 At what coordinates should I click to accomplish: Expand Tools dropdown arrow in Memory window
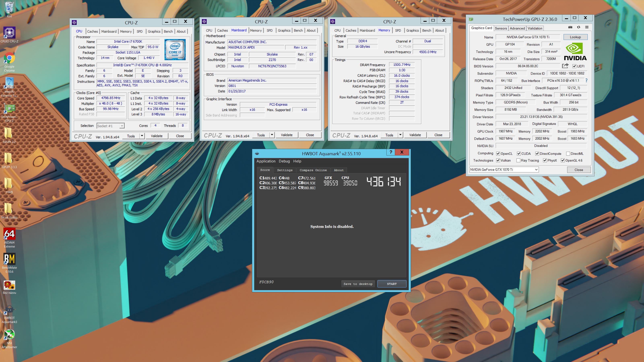[x=400, y=135]
